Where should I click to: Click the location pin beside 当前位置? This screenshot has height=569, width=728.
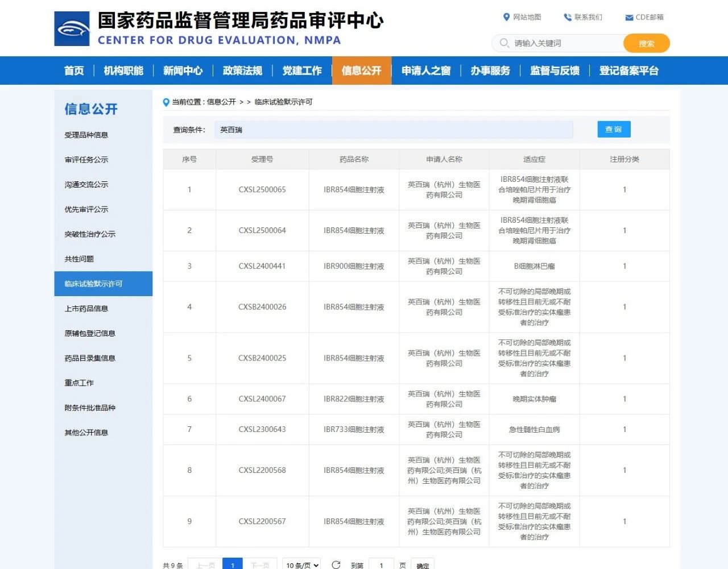tap(166, 102)
